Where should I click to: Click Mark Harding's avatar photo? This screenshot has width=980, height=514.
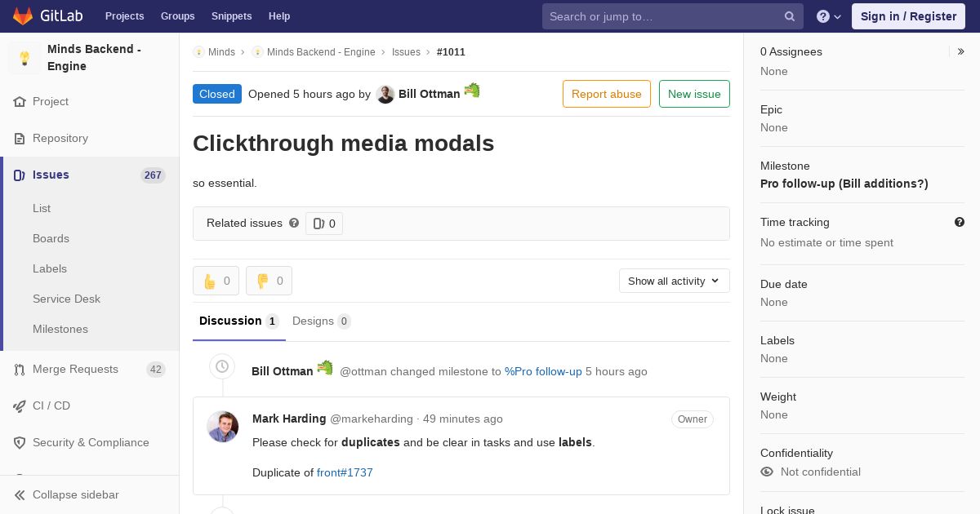pyautogui.click(x=223, y=427)
